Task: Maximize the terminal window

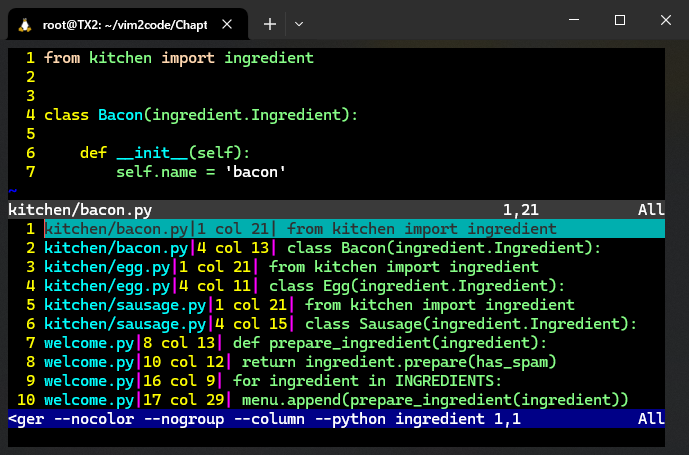Action: pos(620,20)
